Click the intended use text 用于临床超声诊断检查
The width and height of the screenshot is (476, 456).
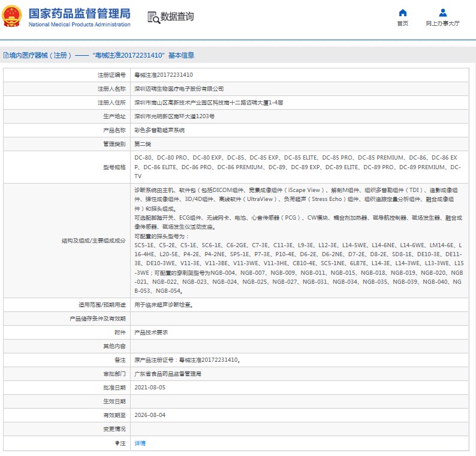(x=164, y=305)
